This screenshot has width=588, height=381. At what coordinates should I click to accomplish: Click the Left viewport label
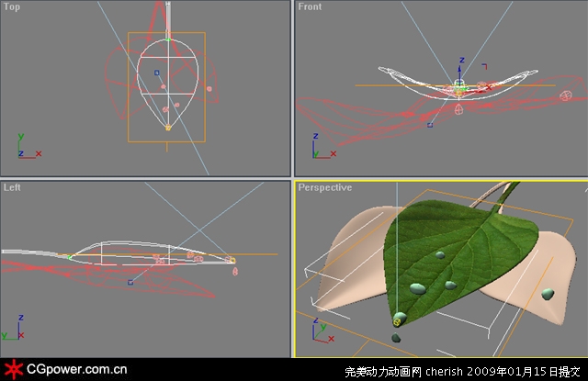(13, 187)
